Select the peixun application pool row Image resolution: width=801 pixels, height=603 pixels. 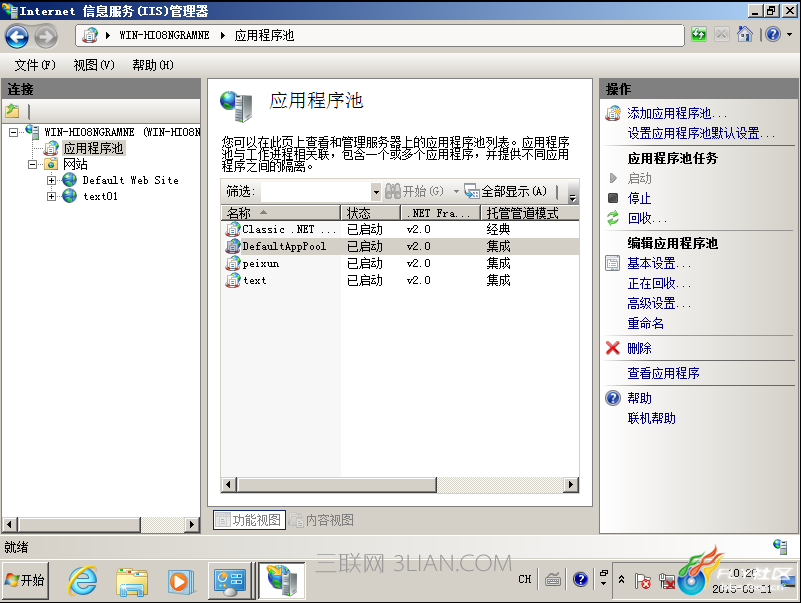pos(400,263)
